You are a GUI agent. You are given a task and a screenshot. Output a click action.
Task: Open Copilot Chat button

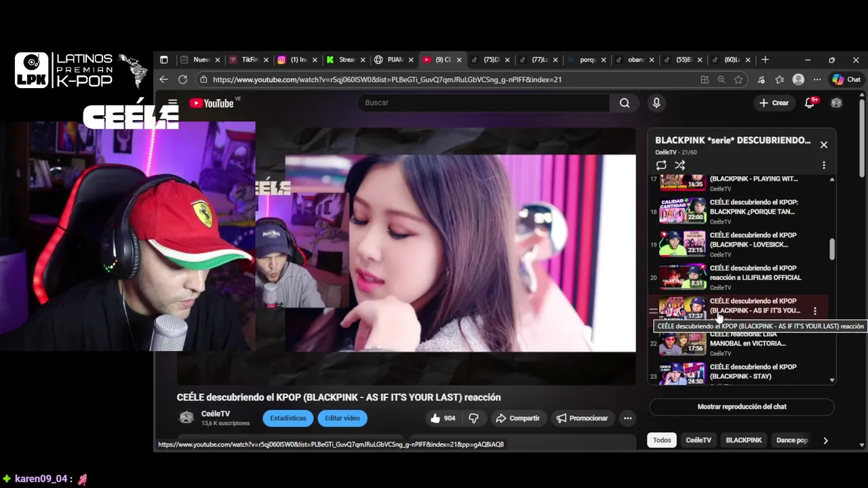pos(846,79)
